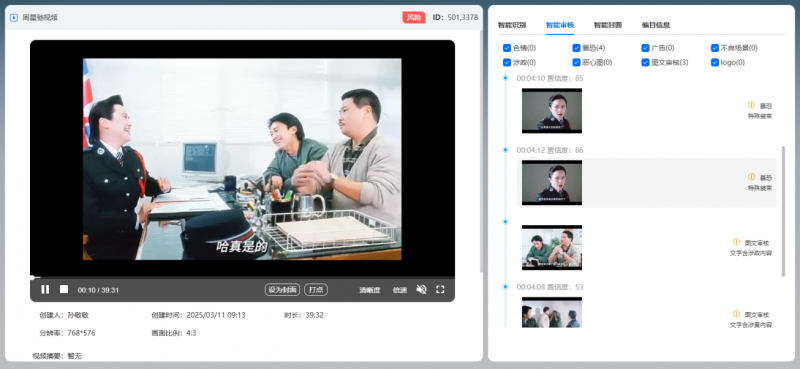Viewport: 800px width, 369px height.
Task: Open the 倍速 playback speed menu
Action: (399, 290)
